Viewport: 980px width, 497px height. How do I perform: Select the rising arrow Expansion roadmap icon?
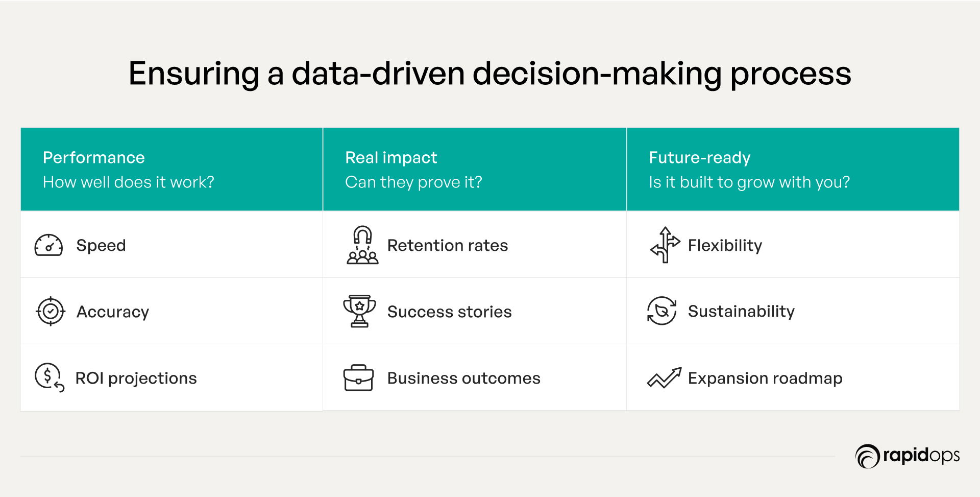pyautogui.click(x=664, y=378)
